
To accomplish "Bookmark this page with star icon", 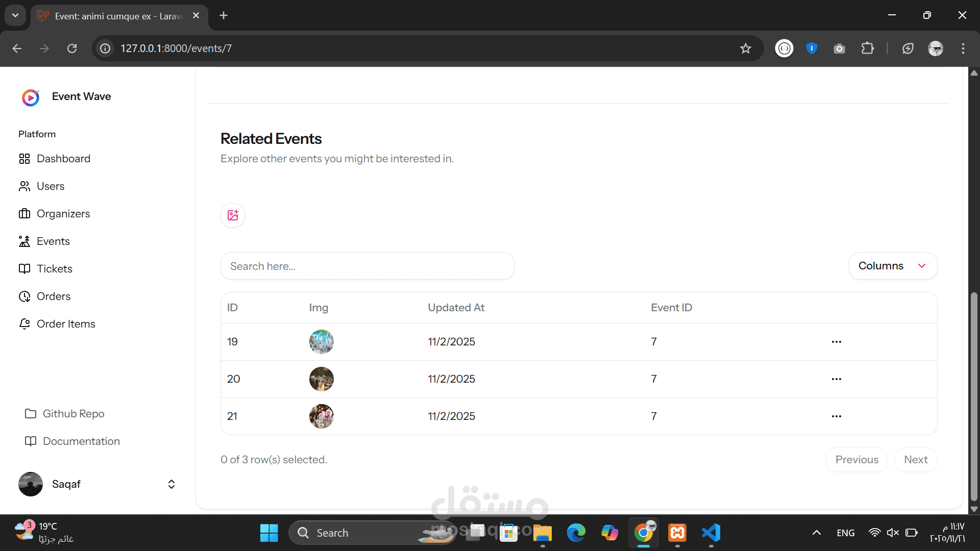I will tap(745, 48).
